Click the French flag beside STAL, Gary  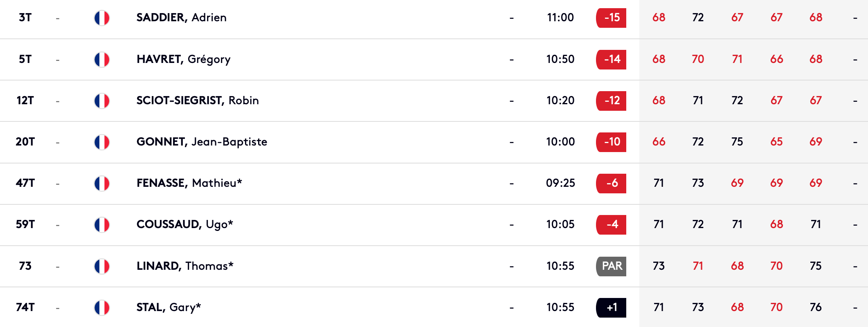click(x=102, y=308)
